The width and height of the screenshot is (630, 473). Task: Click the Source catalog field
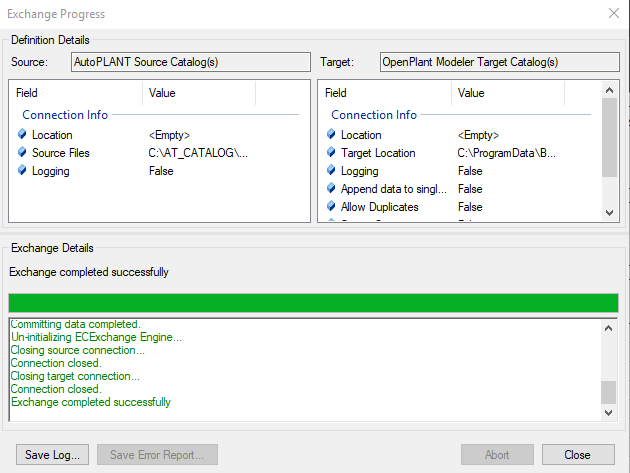(x=191, y=62)
